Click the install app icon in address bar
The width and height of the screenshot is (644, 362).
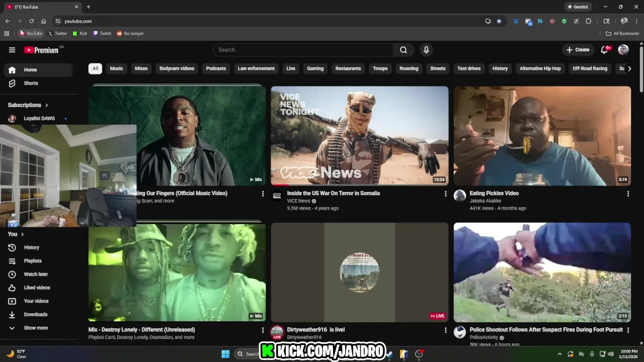tap(488, 21)
